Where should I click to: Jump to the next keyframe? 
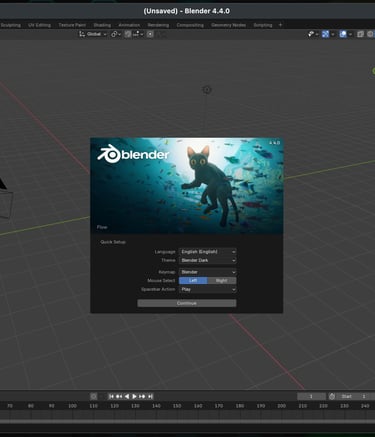coord(142,396)
